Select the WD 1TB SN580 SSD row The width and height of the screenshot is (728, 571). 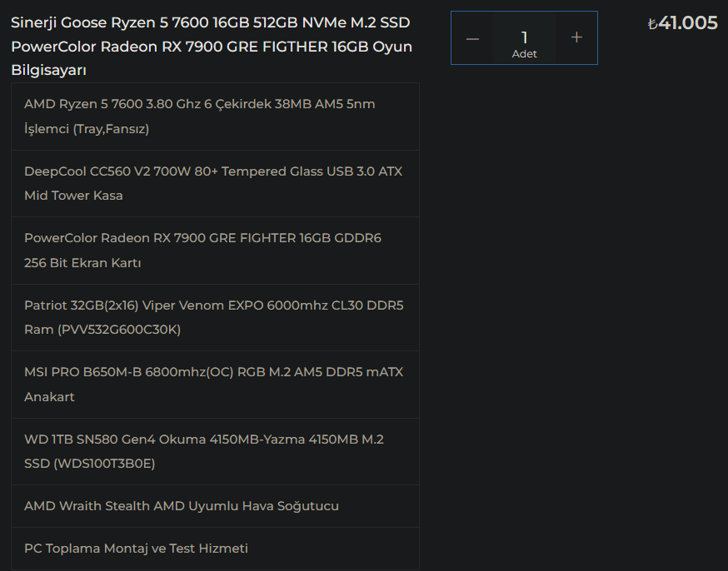click(216, 451)
